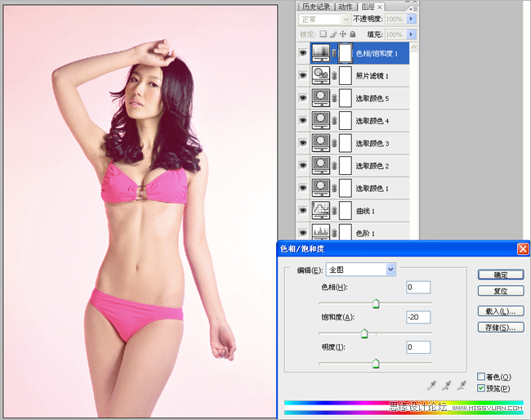
Task: Hide the 选取颜色 1 layer
Action: (x=303, y=188)
